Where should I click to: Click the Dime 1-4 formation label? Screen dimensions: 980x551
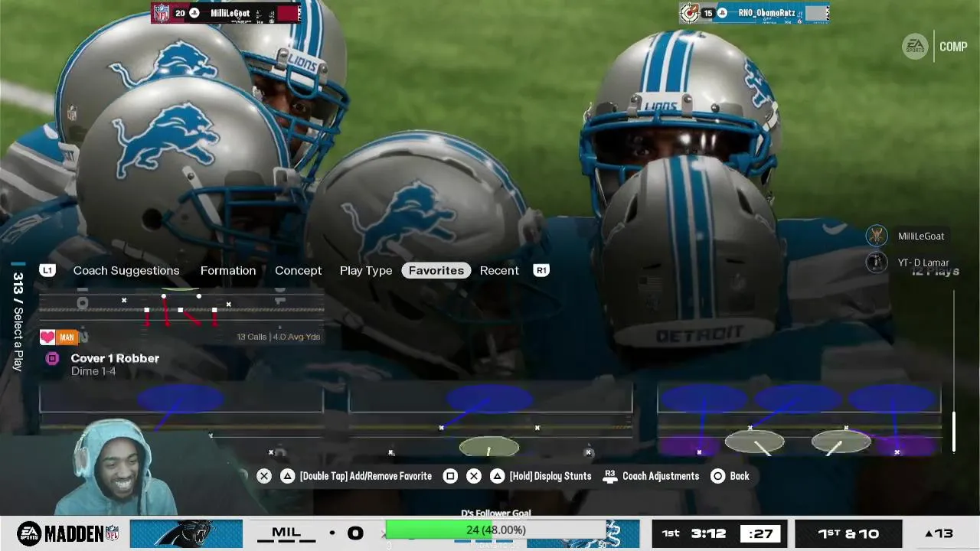(x=93, y=371)
